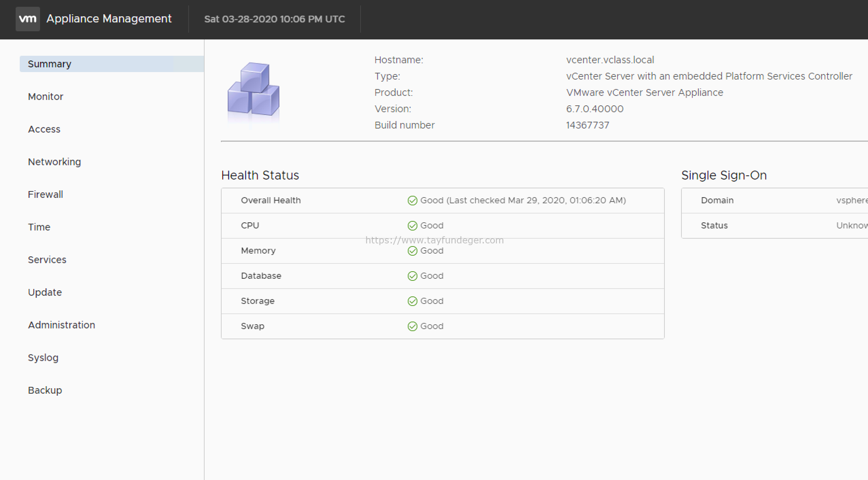Click the Version: label
Screen dimensions: 868x480
tap(393, 109)
